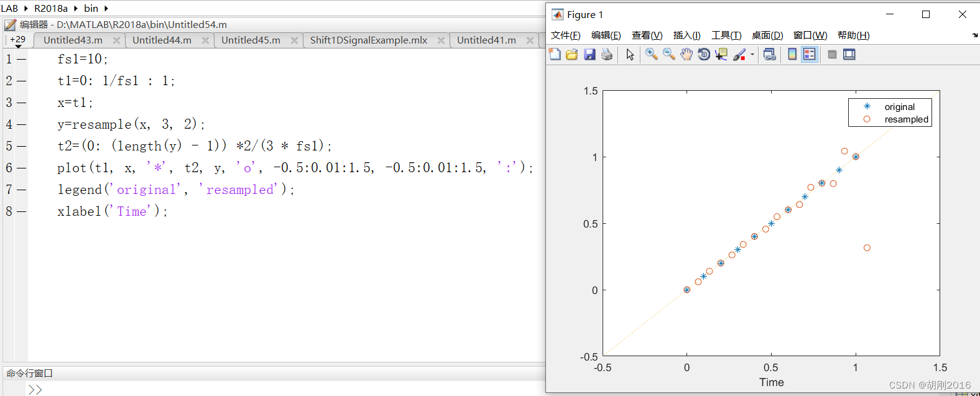Click code line fs1=10;
The height and width of the screenshot is (396, 980).
coord(83,59)
